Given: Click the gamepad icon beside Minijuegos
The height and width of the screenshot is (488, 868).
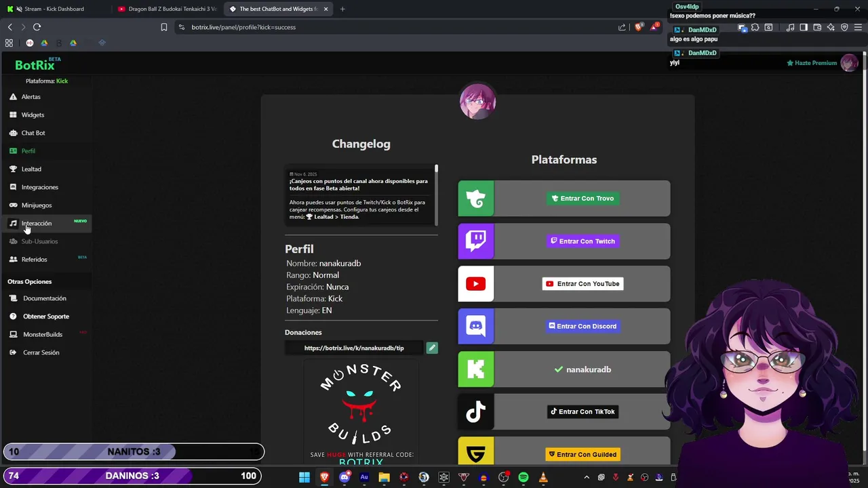Looking at the screenshot, I should click(13, 205).
